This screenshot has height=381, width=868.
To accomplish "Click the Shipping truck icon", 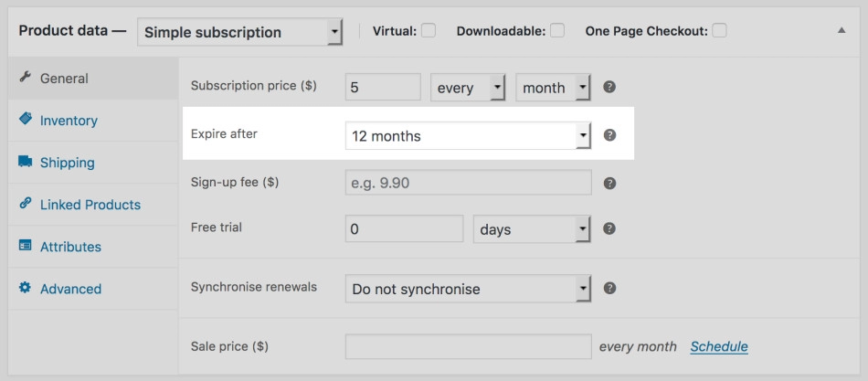I will pyautogui.click(x=25, y=162).
